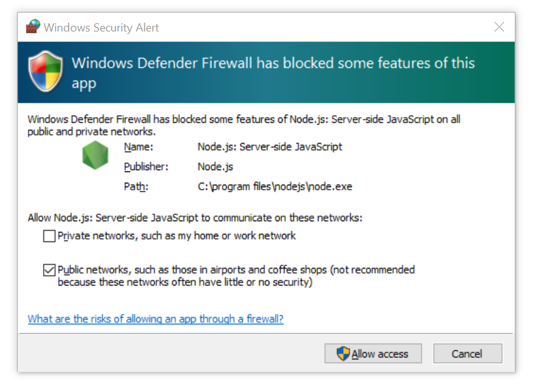The height and width of the screenshot is (392, 535).
Task: Click the Path field label
Action: [136, 187]
